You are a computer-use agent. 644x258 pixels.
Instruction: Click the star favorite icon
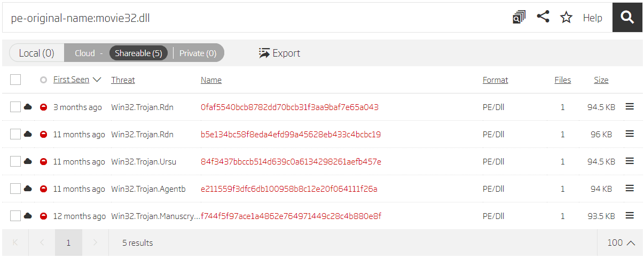[566, 18]
